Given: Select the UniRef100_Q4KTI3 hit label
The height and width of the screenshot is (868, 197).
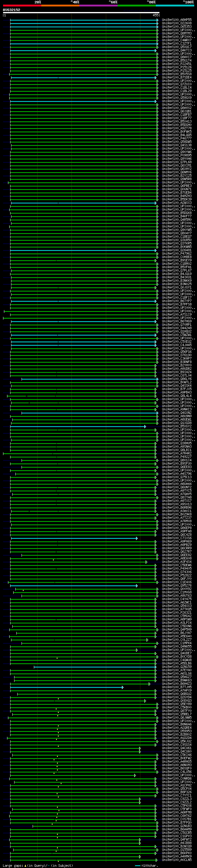Looking at the screenshot, I should (177, 50).
